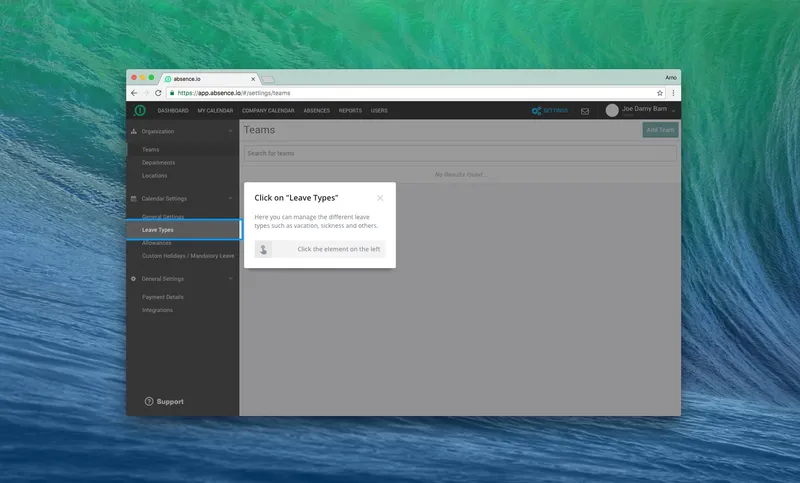Click the General Settings gear icon
800x483 pixels.
134,279
